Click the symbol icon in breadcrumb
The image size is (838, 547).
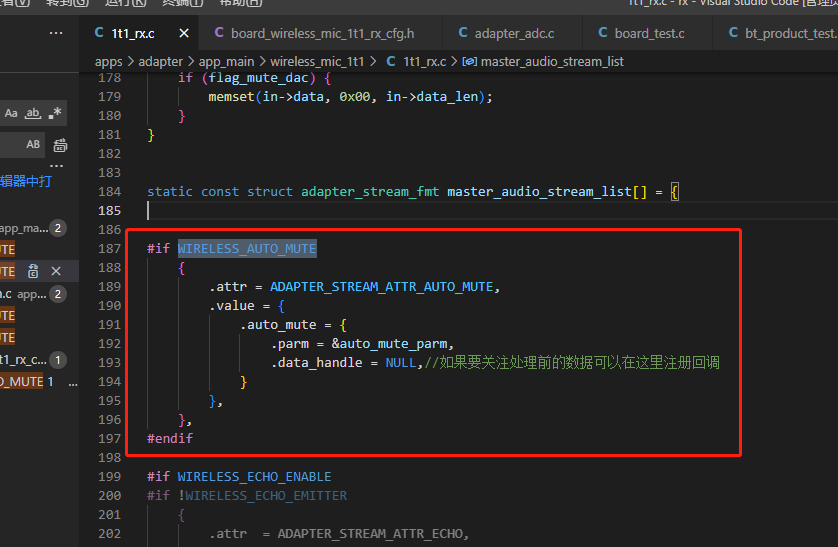(469, 62)
